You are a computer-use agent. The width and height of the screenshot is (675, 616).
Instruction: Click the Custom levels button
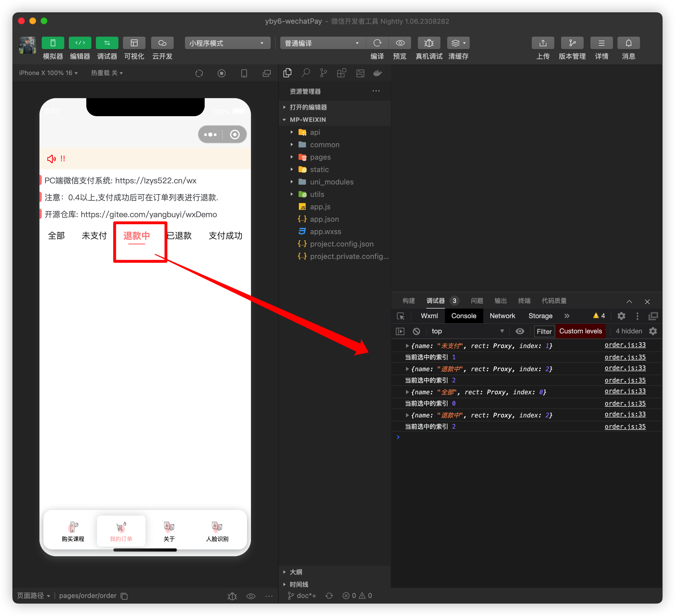(x=580, y=331)
